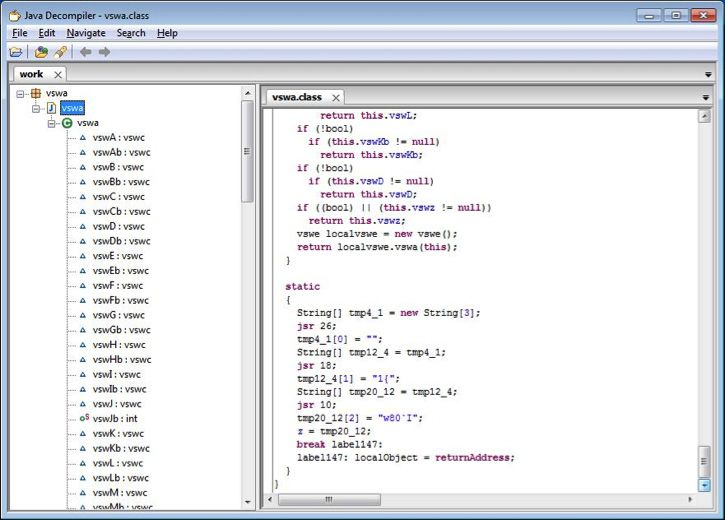Click tree panel scroll up arrow

coord(247,93)
